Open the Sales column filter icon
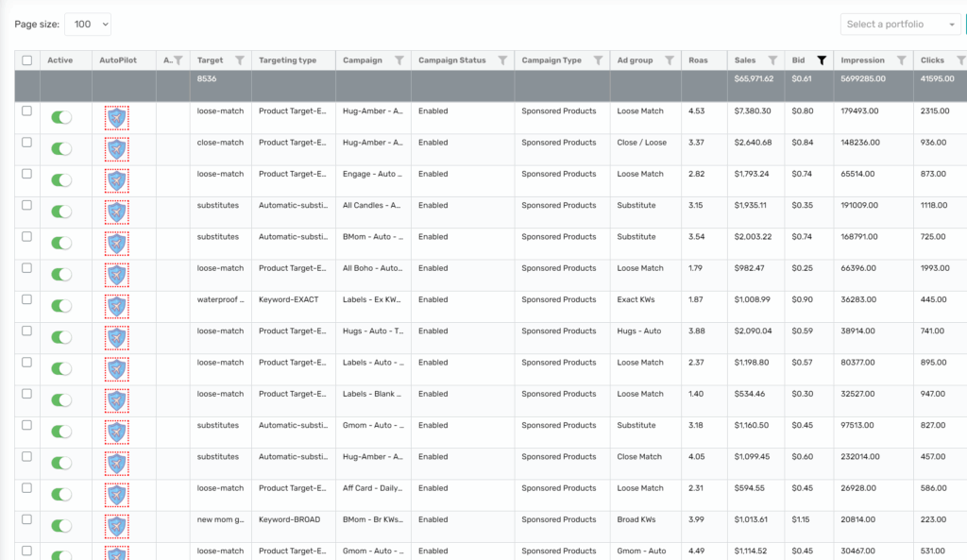The width and height of the screenshot is (967, 560). tap(772, 60)
